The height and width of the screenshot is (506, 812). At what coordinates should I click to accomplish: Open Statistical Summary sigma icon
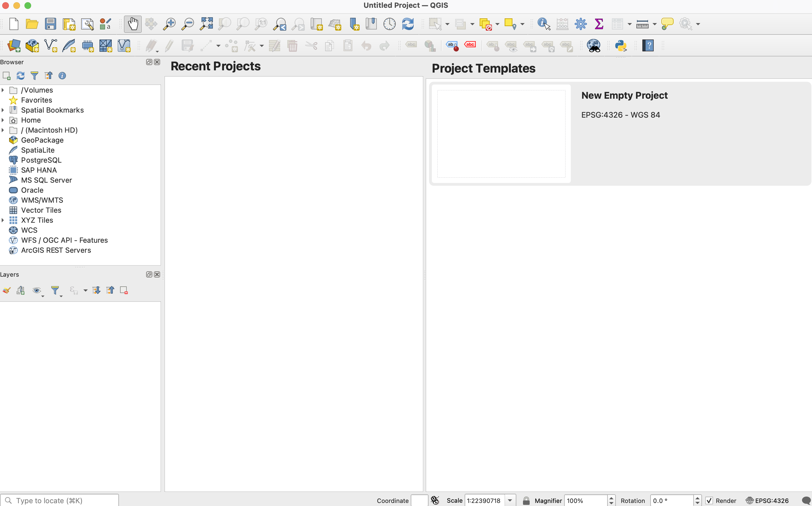point(599,24)
